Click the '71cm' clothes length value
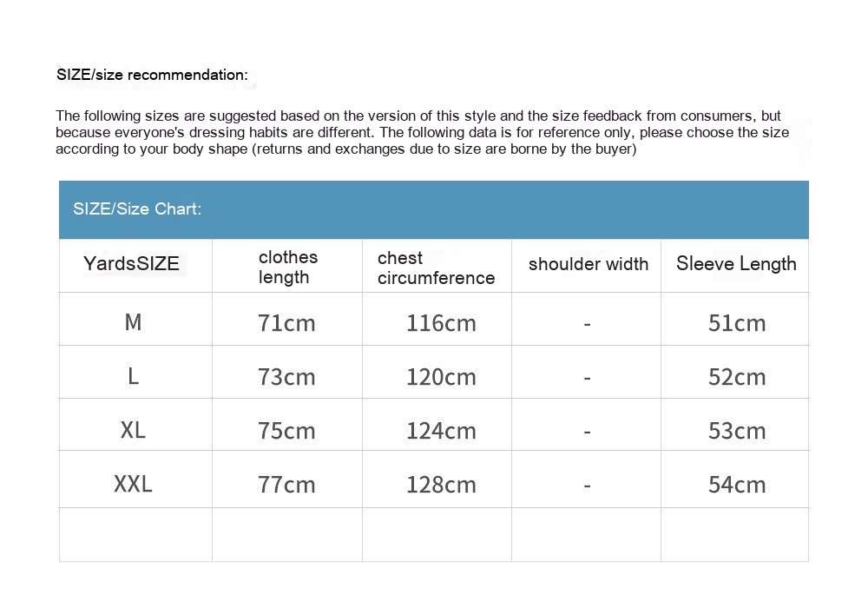Viewport: 868px width, 615px height. click(286, 323)
